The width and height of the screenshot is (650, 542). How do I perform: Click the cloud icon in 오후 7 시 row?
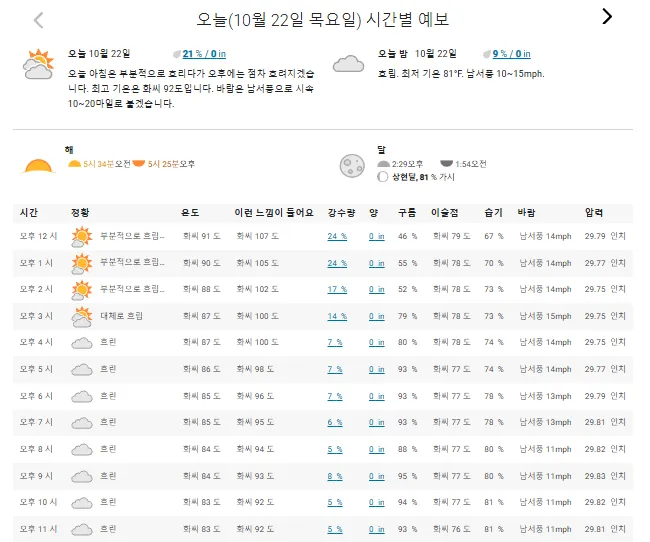[82, 423]
